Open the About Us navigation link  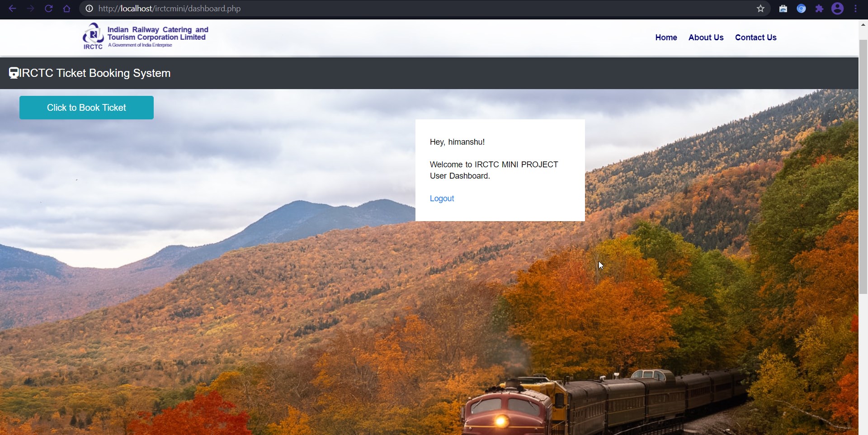coord(706,38)
